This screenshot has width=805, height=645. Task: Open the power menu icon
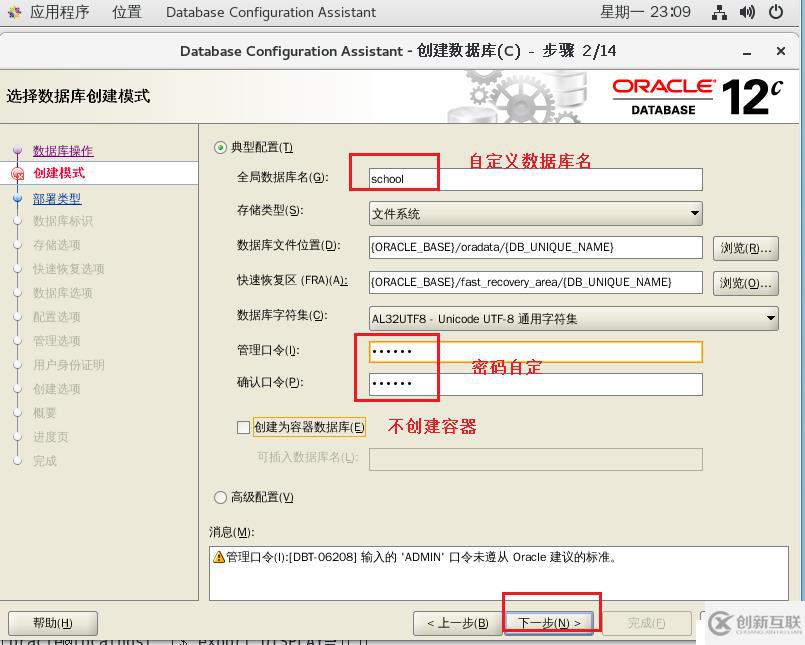tap(775, 12)
